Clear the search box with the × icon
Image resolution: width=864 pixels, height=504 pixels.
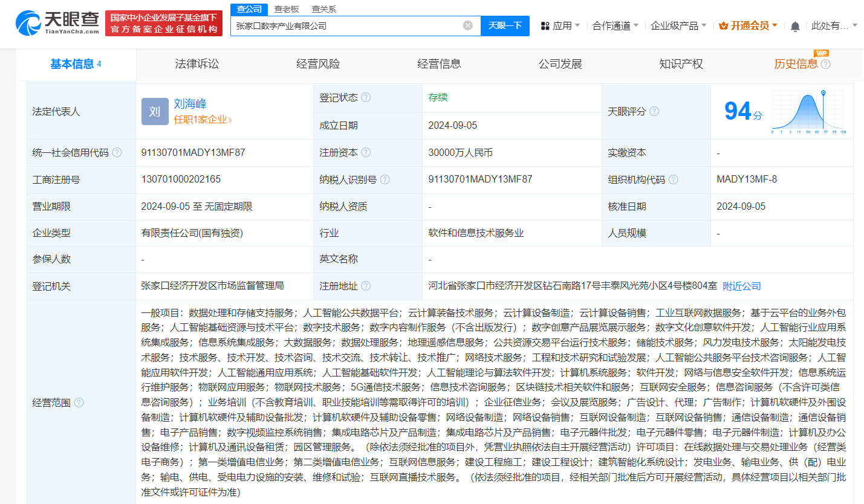(467, 25)
